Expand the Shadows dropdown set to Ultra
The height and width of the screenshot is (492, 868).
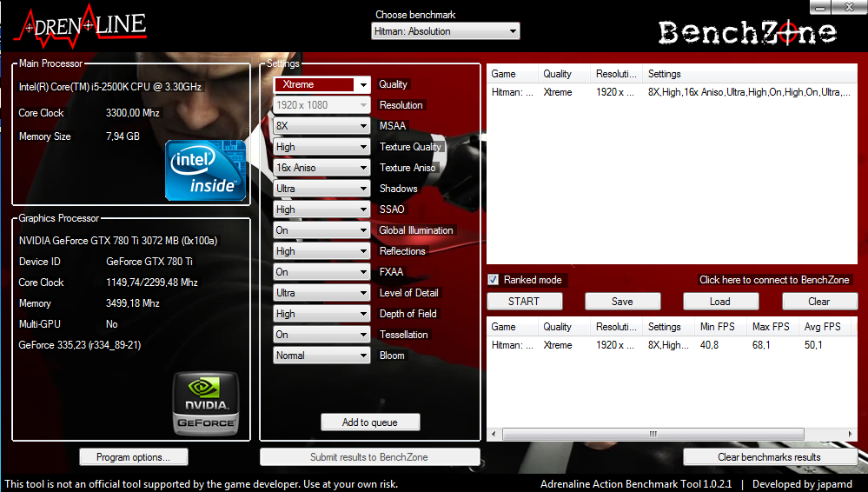point(321,189)
